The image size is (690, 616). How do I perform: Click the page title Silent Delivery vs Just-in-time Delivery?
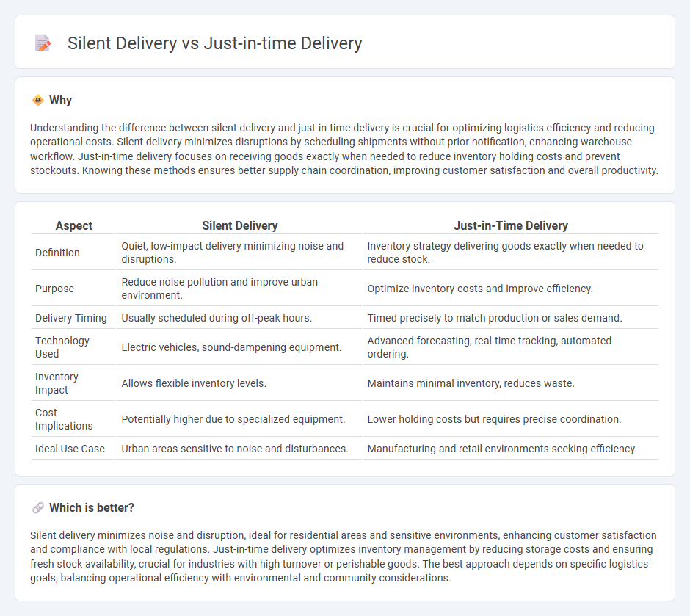pyautogui.click(x=214, y=43)
